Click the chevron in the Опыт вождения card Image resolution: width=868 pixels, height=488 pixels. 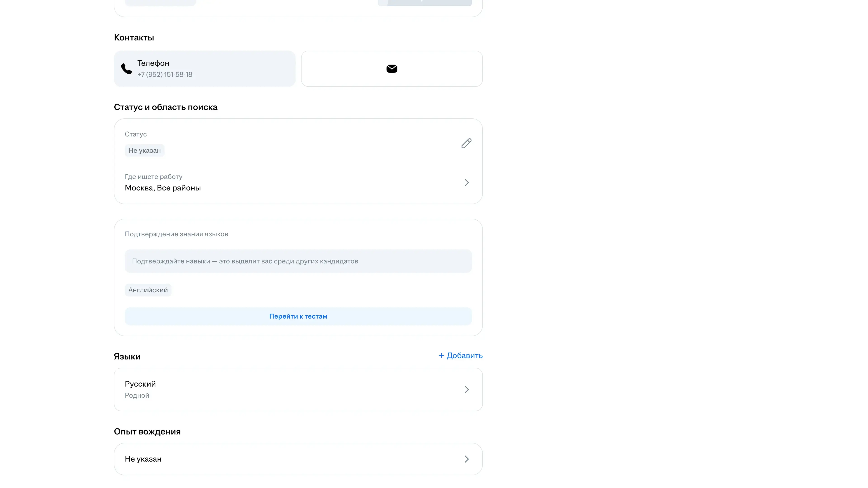click(466, 459)
